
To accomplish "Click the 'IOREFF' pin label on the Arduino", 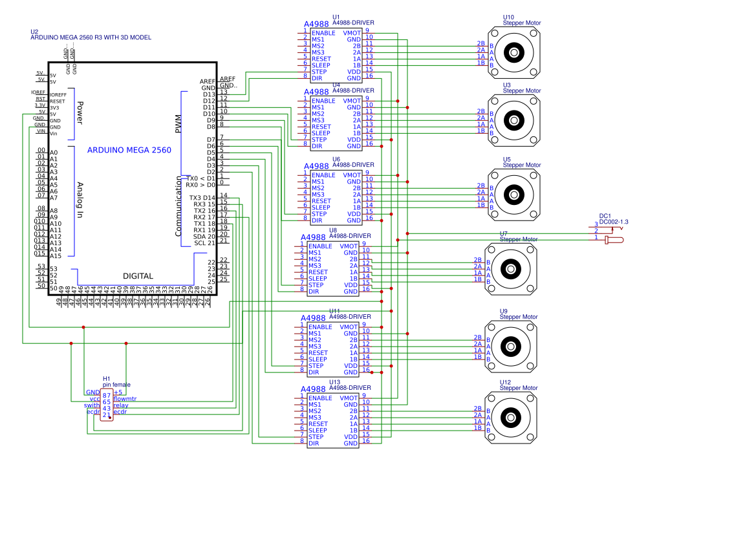I will (x=58, y=95).
